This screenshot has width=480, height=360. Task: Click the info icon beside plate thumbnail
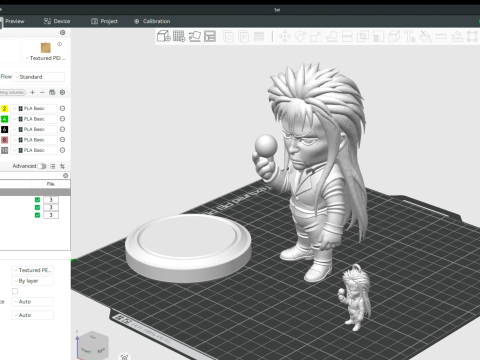coord(59,44)
